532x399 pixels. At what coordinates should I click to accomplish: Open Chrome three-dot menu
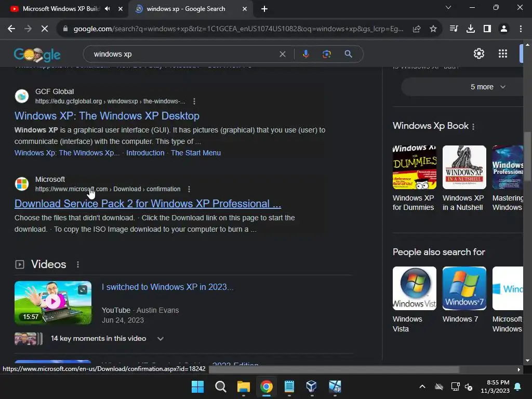pyautogui.click(x=521, y=29)
